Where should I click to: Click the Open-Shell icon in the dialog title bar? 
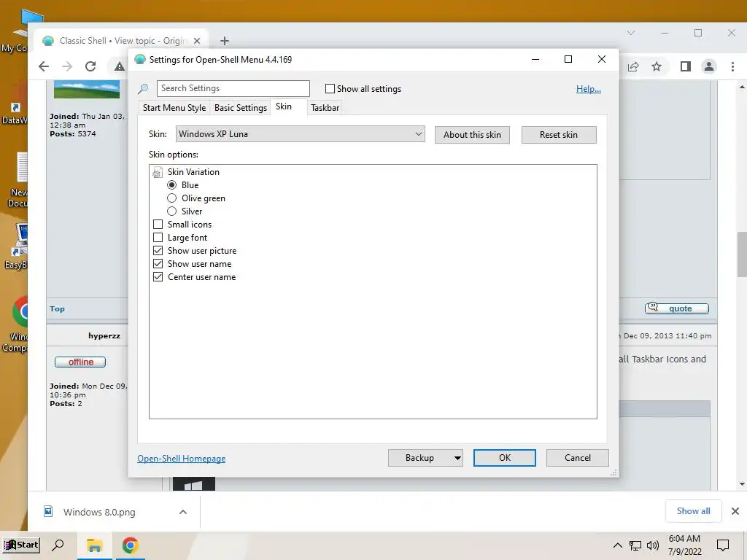[140, 60]
